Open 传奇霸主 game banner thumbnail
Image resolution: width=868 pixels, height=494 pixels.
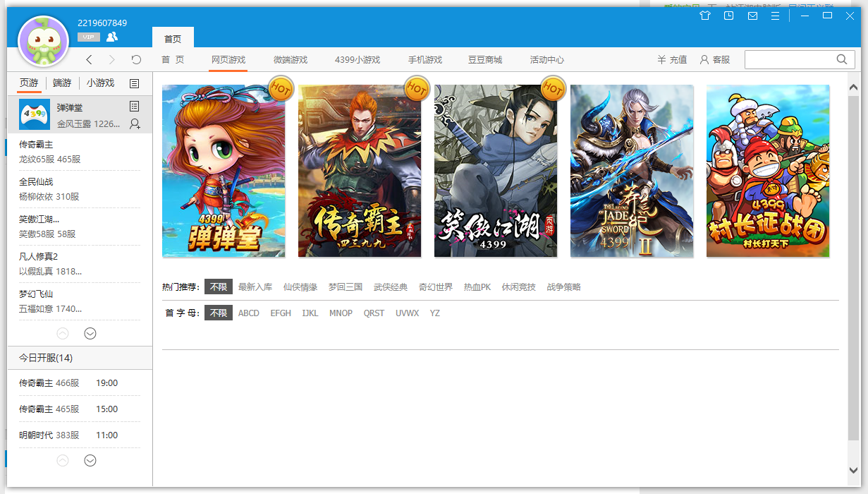click(360, 171)
